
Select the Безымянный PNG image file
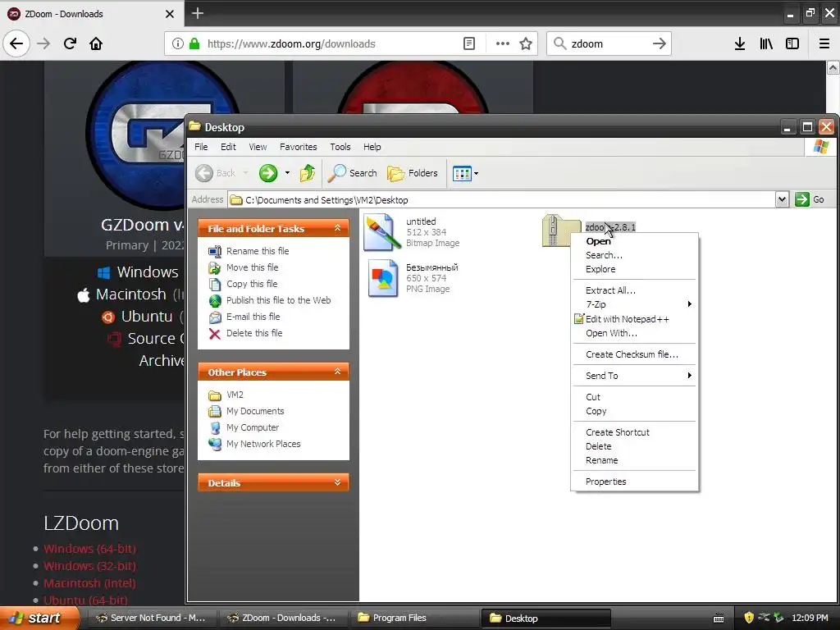(x=413, y=278)
